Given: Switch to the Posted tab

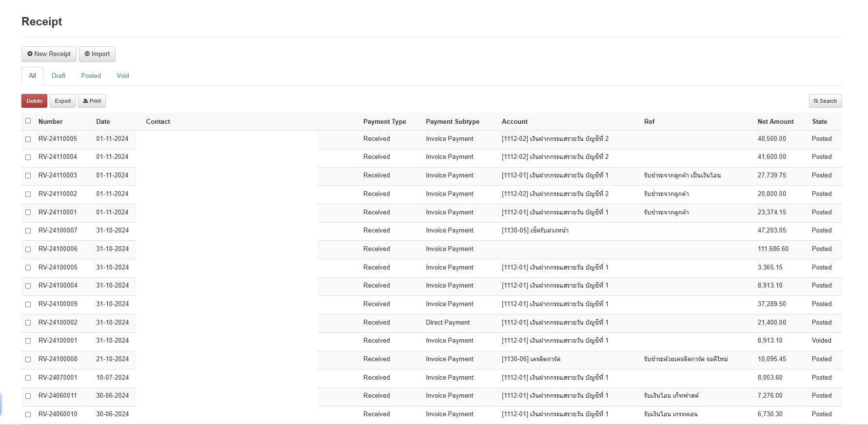Looking at the screenshot, I should tap(91, 76).
